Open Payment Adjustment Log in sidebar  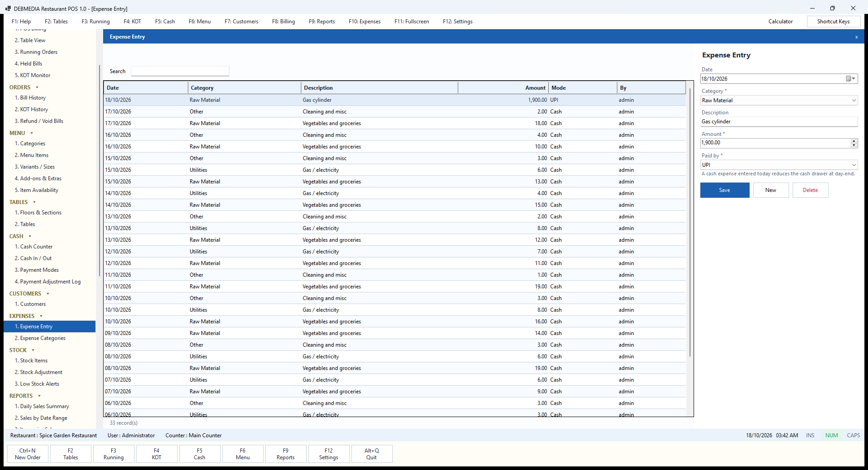(50, 282)
